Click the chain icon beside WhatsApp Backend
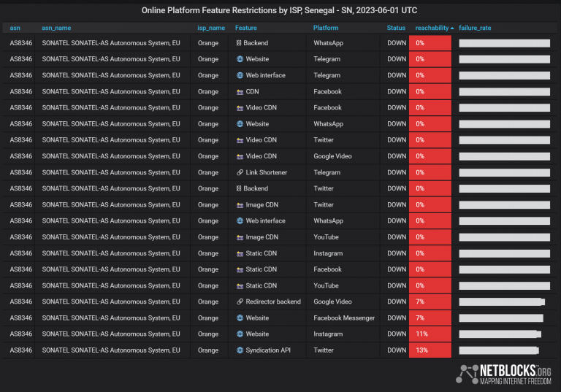Screen dimensions: 561x392 point(240,43)
